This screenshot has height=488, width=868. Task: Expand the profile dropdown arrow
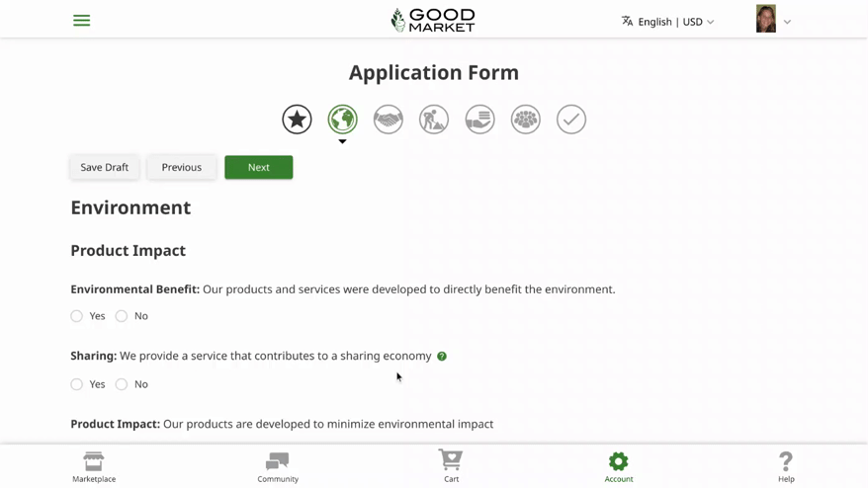coord(787,22)
